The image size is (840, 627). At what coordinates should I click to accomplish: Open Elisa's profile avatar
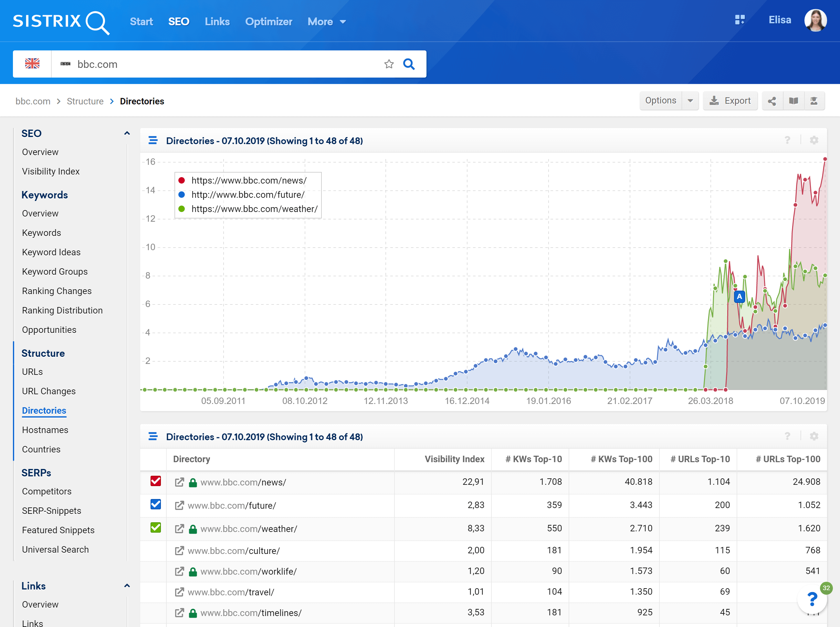point(815,20)
